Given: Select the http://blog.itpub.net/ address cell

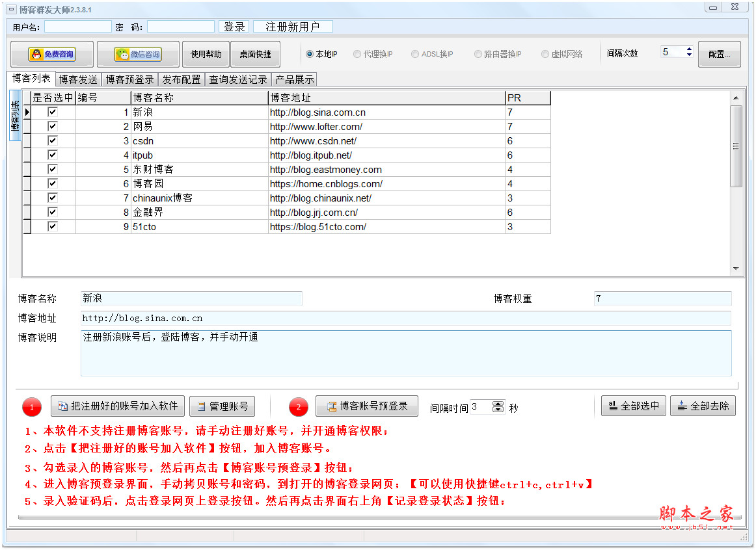Looking at the screenshot, I should pos(386,155).
